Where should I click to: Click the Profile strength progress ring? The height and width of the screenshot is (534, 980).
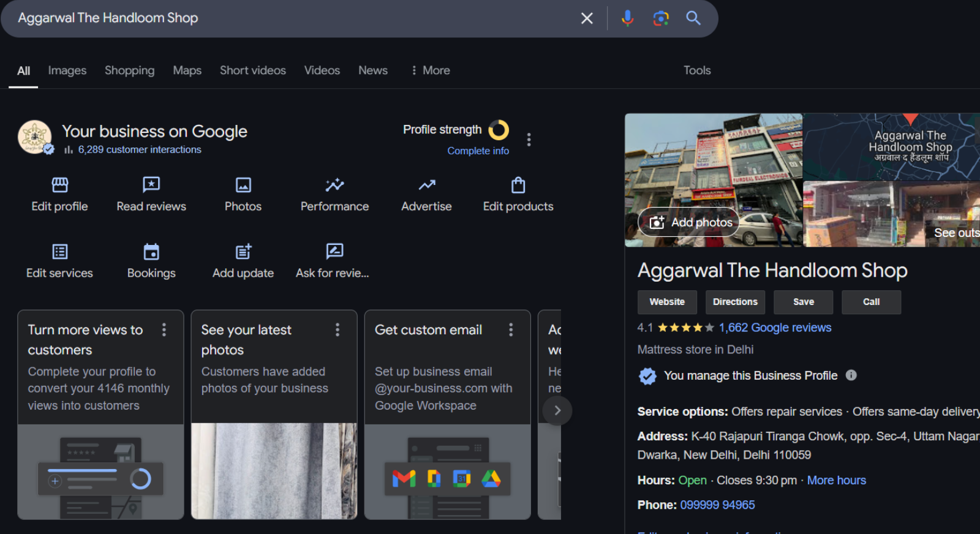point(499,130)
